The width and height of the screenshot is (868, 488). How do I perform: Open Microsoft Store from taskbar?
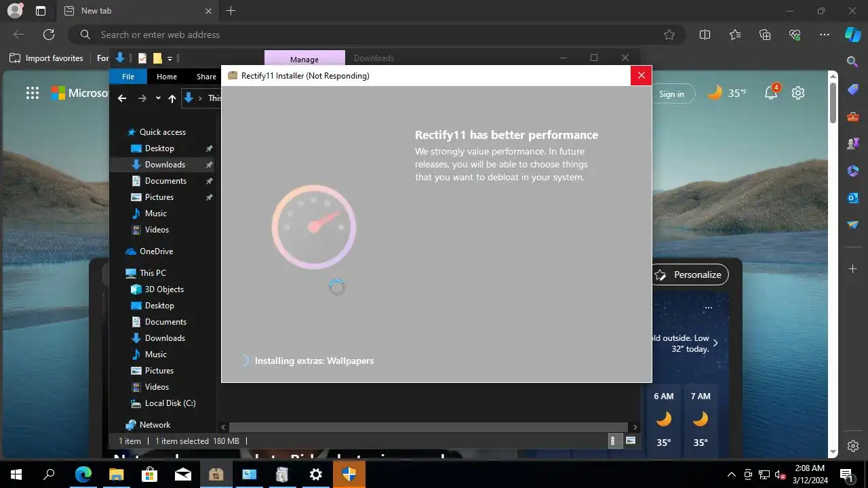click(149, 474)
